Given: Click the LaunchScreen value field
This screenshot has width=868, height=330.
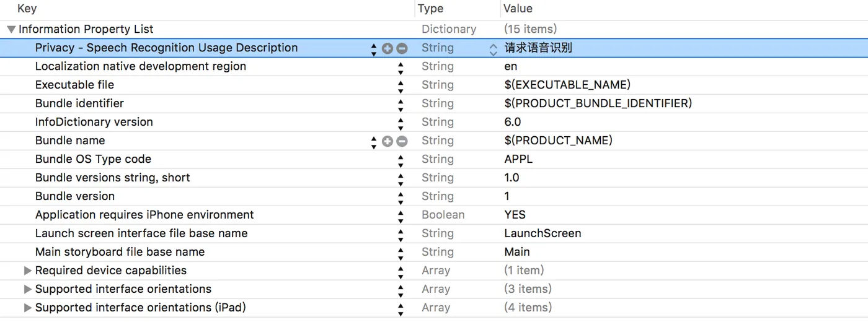Looking at the screenshot, I should pyautogui.click(x=542, y=233).
